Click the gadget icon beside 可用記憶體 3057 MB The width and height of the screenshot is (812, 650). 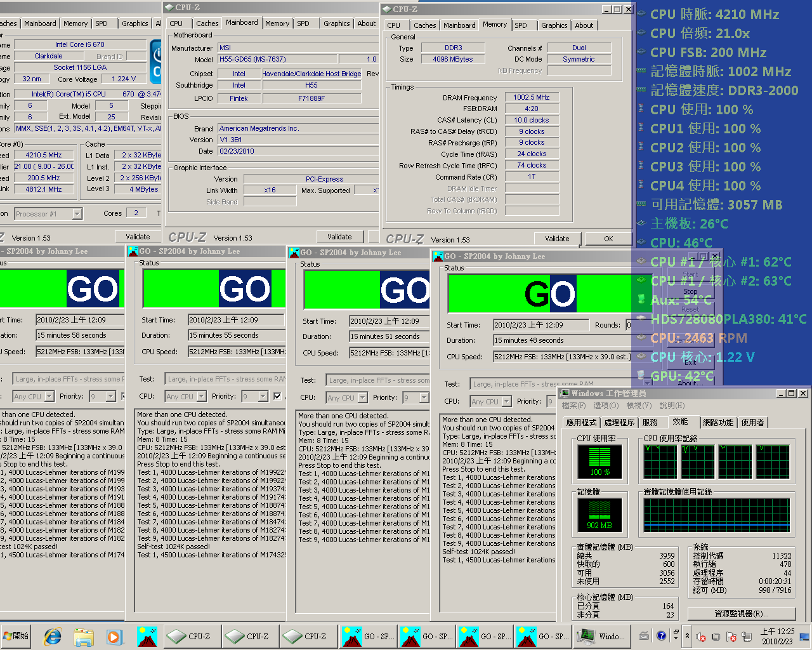pos(641,204)
